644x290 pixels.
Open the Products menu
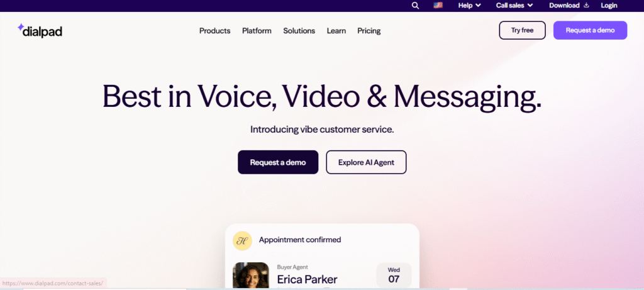point(215,31)
